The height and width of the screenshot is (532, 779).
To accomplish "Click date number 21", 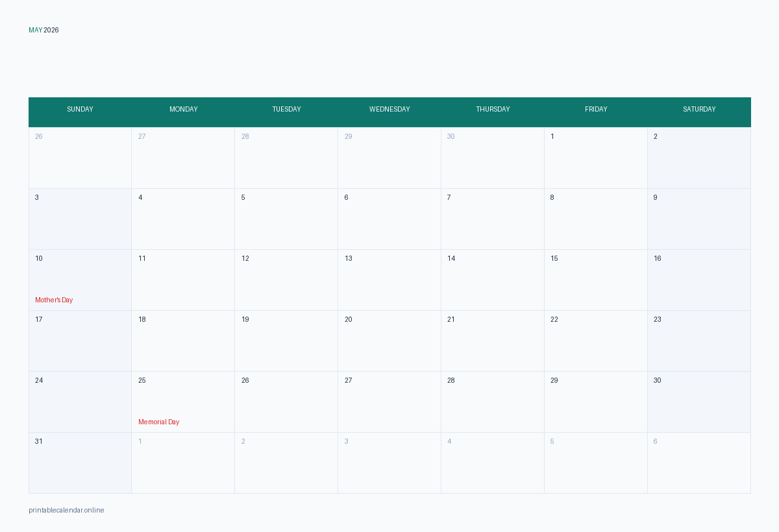I will (451, 320).
